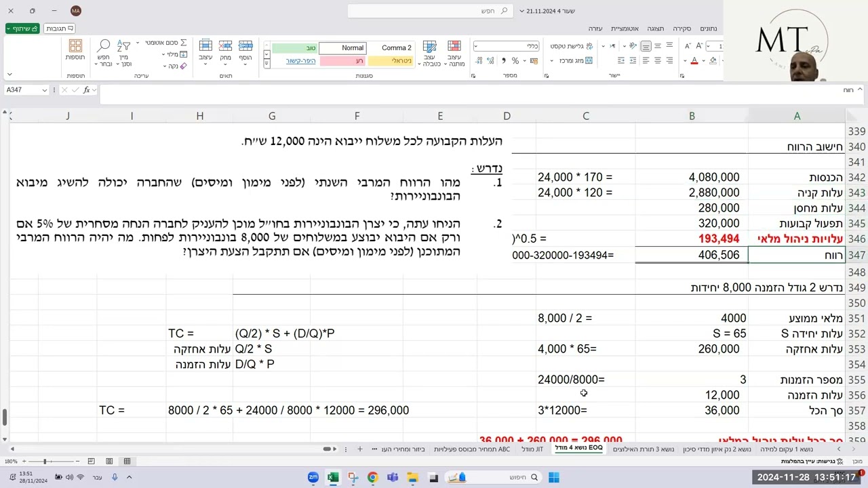This screenshot has height=488, width=868.
Task: Expand the formula bar chevron
Action: click(860, 89)
